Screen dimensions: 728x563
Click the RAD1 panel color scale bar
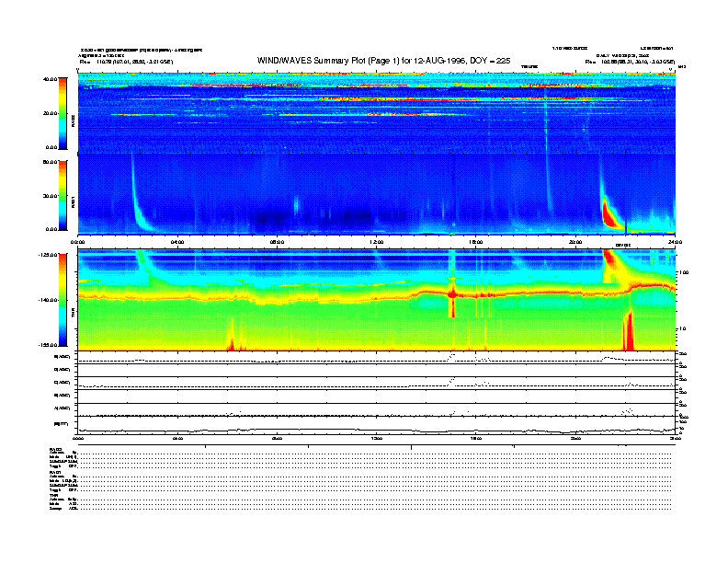pyautogui.click(x=63, y=195)
